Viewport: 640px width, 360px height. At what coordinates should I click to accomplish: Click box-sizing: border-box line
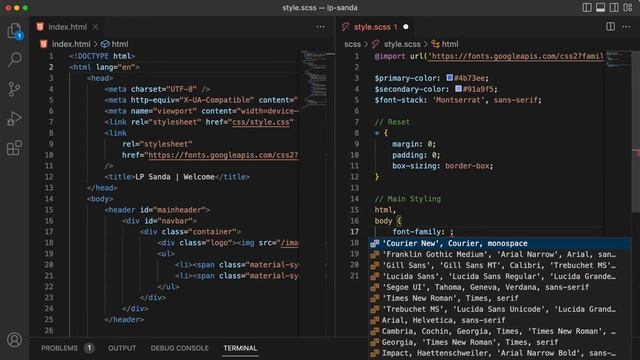click(443, 166)
